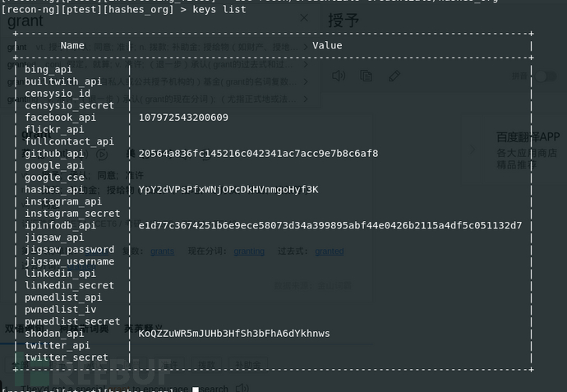Select the github_api key value
567x392 pixels.
click(258, 154)
